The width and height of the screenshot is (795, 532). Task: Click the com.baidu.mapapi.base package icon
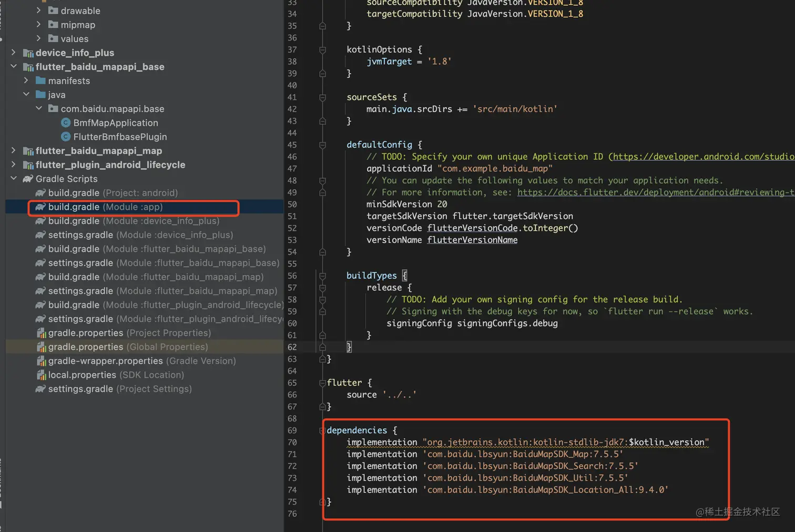tap(53, 108)
